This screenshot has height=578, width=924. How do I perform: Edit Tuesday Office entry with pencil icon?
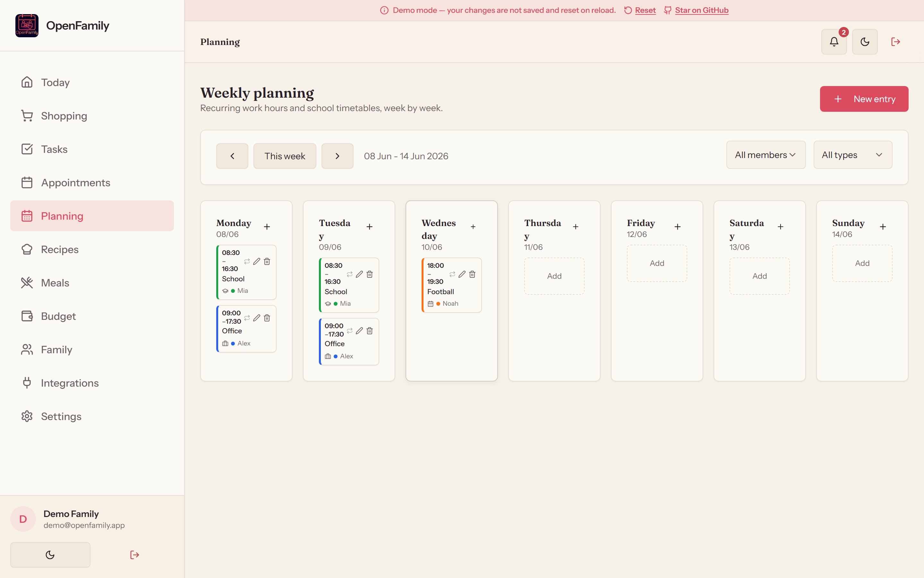coord(359,331)
